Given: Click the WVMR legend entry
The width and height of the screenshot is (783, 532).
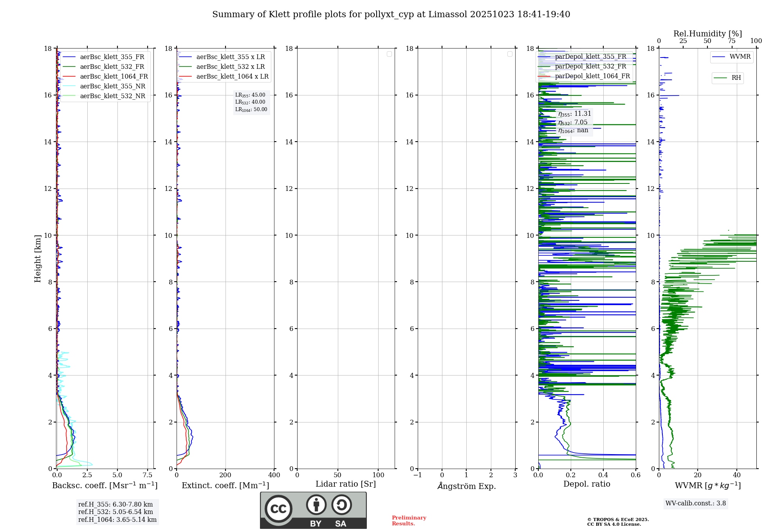Looking at the screenshot, I should 740,57.
